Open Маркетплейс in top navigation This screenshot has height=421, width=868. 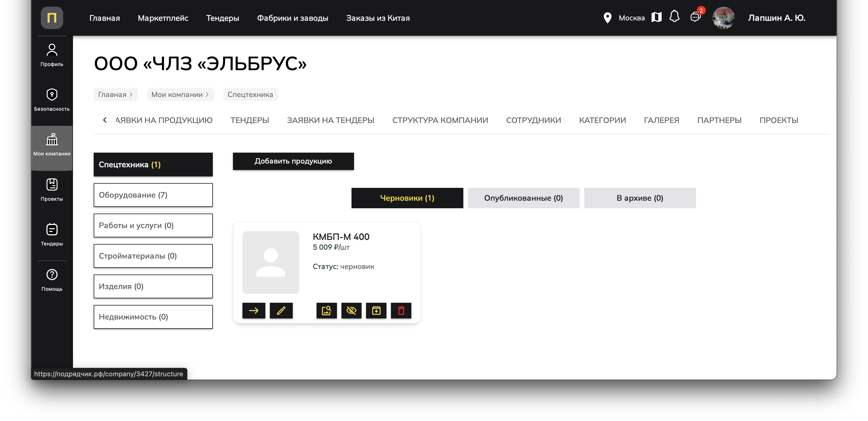[163, 18]
